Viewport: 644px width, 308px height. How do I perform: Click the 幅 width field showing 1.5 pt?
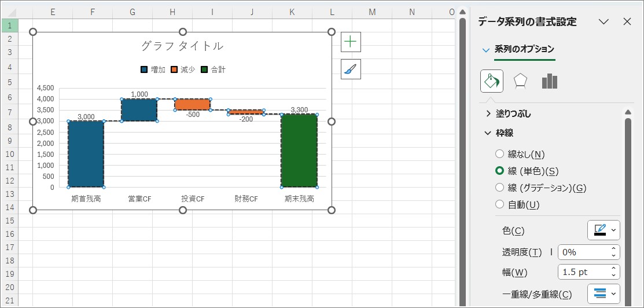pyautogui.click(x=584, y=272)
